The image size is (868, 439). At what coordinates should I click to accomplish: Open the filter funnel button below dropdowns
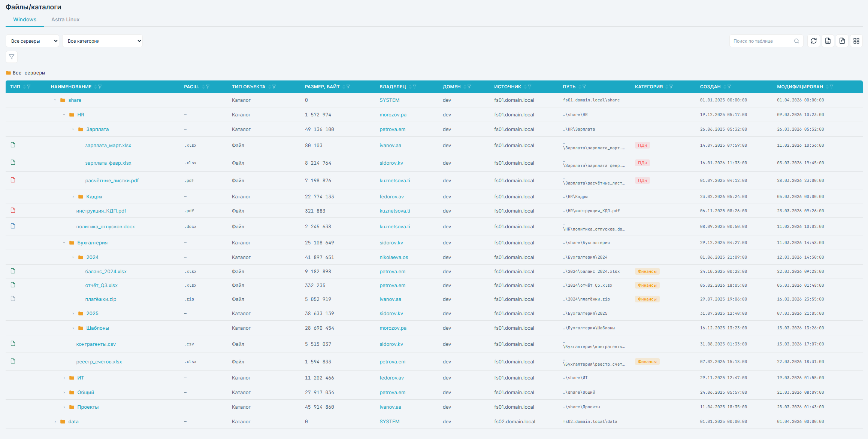(x=12, y=57)
